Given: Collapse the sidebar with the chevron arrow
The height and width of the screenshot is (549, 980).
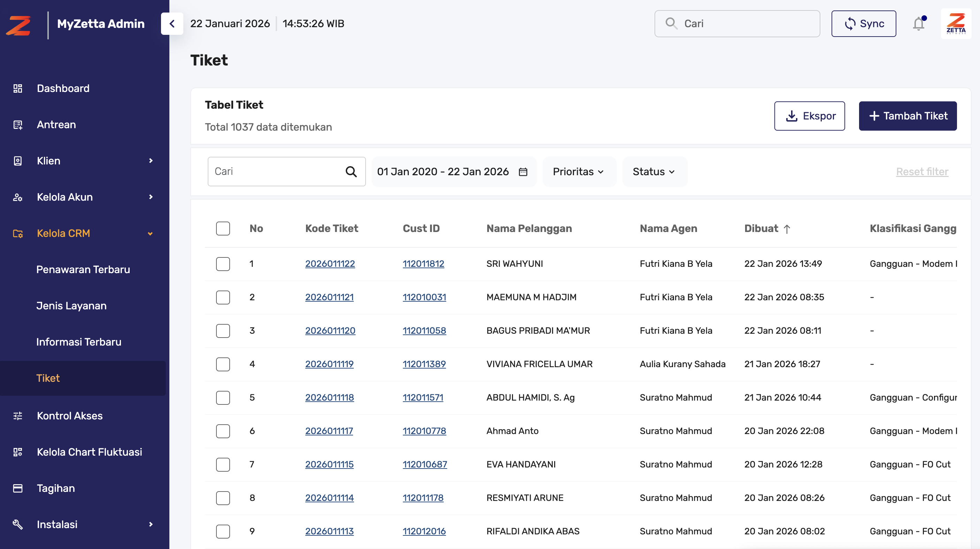Looking at the screenshot, I should pos(172,24).
